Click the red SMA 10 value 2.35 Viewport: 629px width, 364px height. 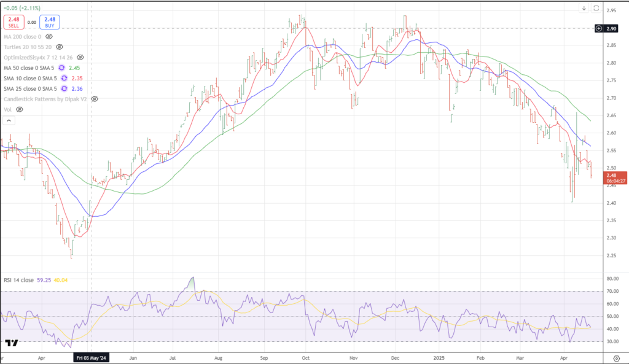click(77, 78)
